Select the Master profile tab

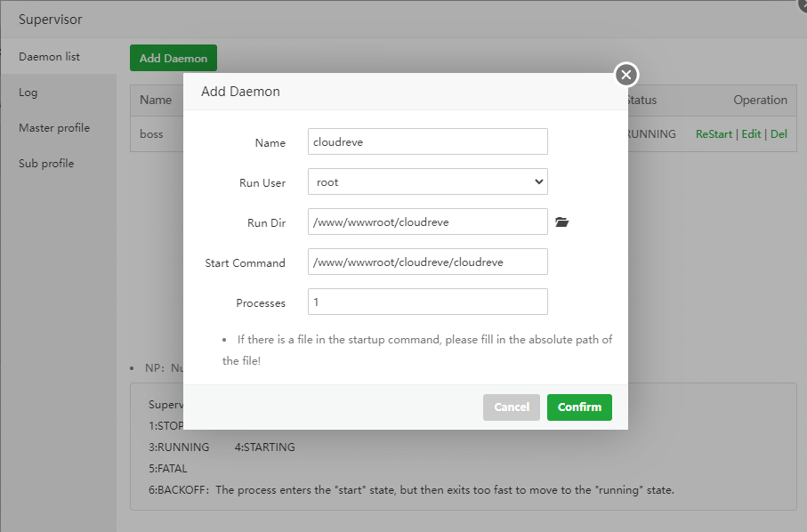pyautogui.click(x=54, y=128)
